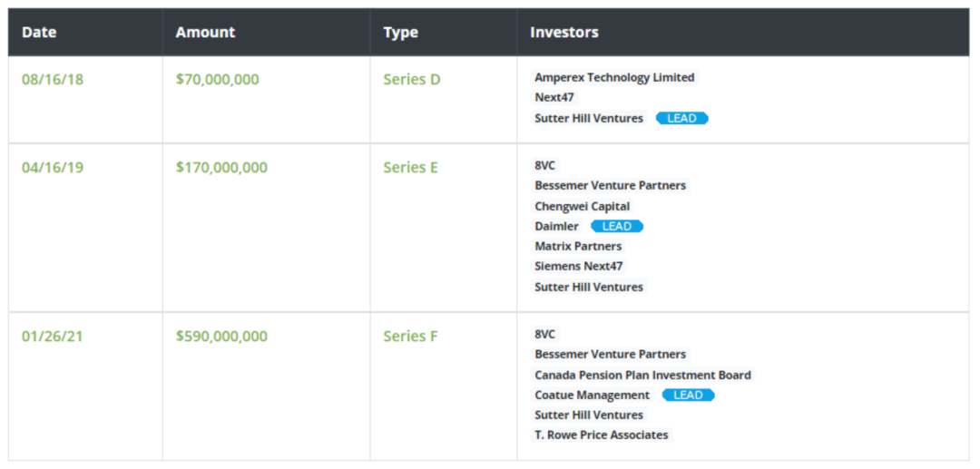Click the LEAD badge beside Coatue Management
980x469 pixels.
[688, 395]
